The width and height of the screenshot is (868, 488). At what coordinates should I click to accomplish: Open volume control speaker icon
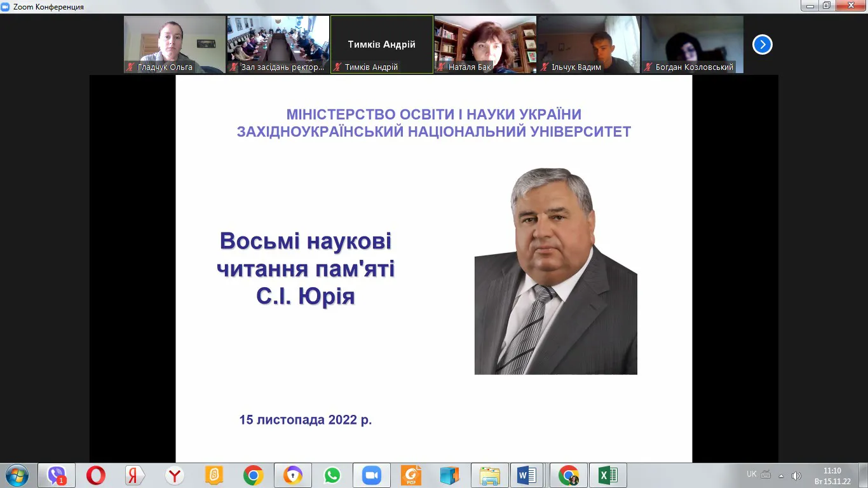[x=796, y=475]
